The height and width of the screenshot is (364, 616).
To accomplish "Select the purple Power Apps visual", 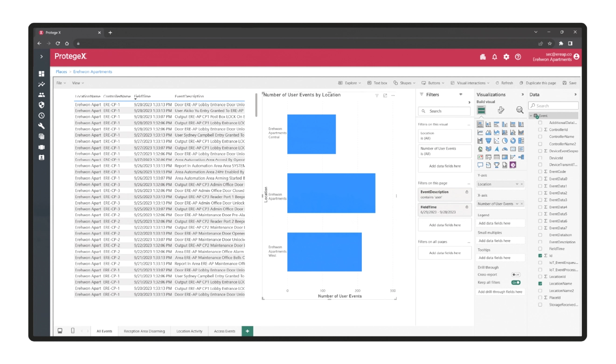I will (x=512, y=165).
